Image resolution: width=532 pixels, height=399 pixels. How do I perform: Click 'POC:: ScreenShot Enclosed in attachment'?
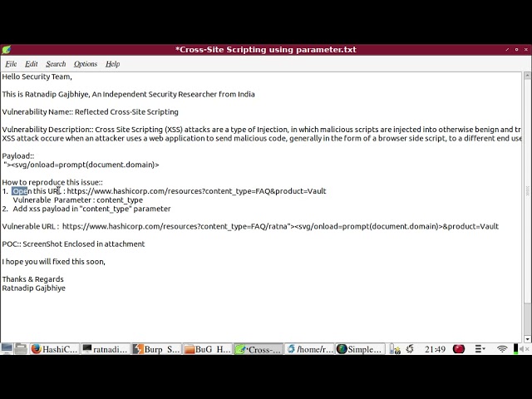[x=73, y=244]
